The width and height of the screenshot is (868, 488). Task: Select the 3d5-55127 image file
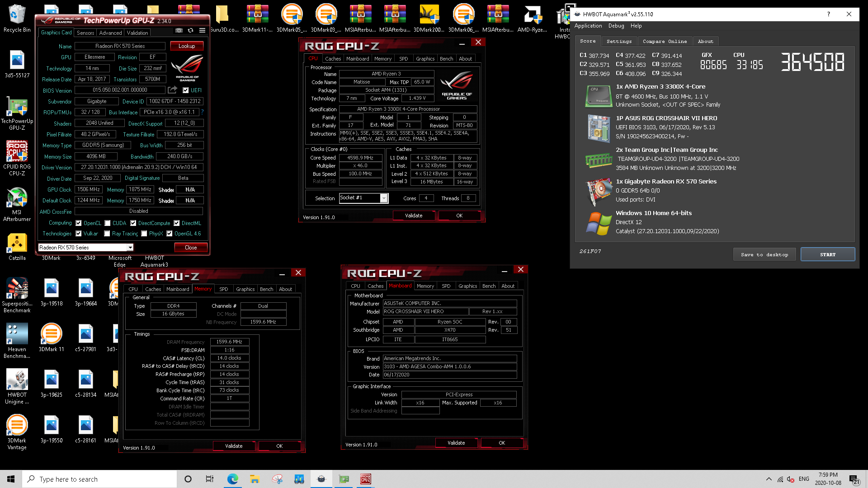pyautogui.click(x=17, y=64)
